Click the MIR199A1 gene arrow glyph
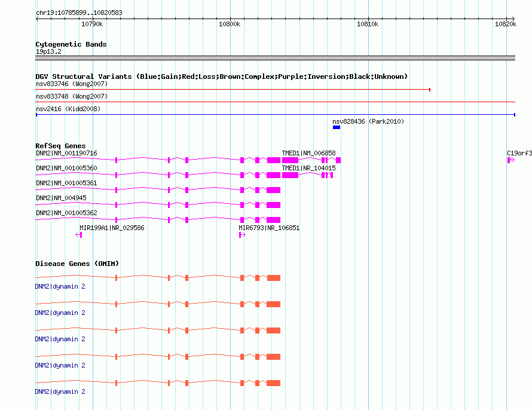The image size is (532, 410). (x=79, y=235)
